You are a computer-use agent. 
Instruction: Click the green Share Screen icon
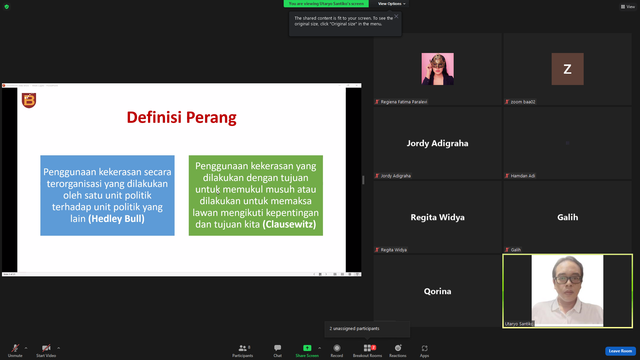(307, 348)
